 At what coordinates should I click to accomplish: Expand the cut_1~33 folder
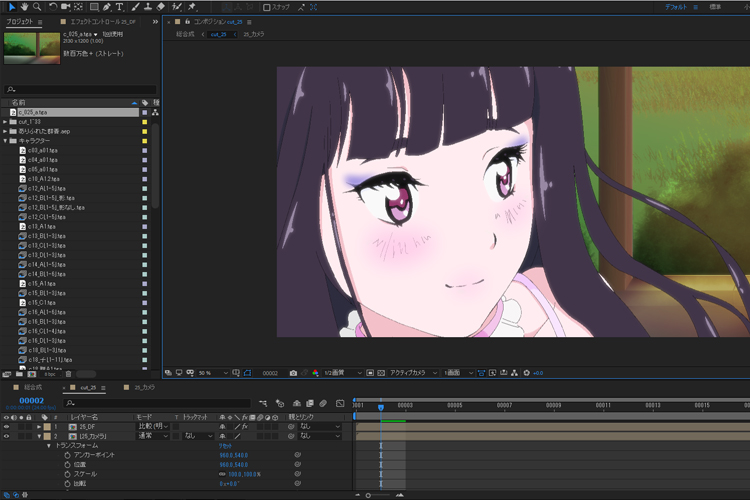5,122
